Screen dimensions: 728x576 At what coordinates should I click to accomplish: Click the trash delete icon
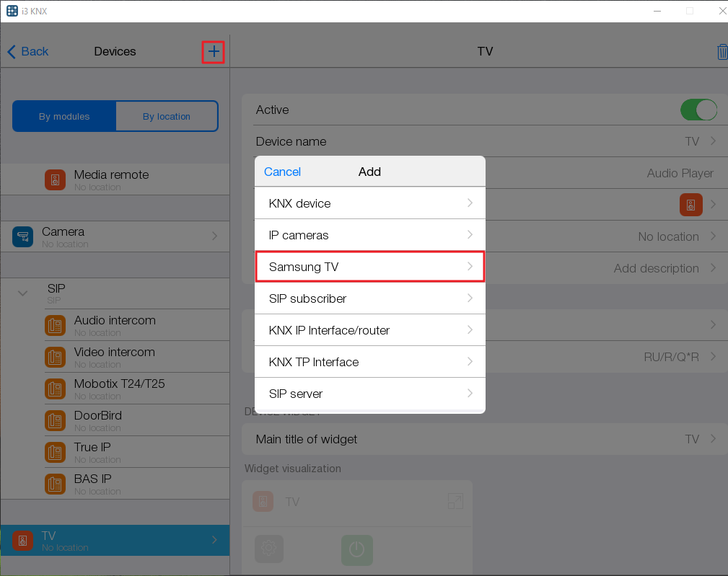coord(722,52)
